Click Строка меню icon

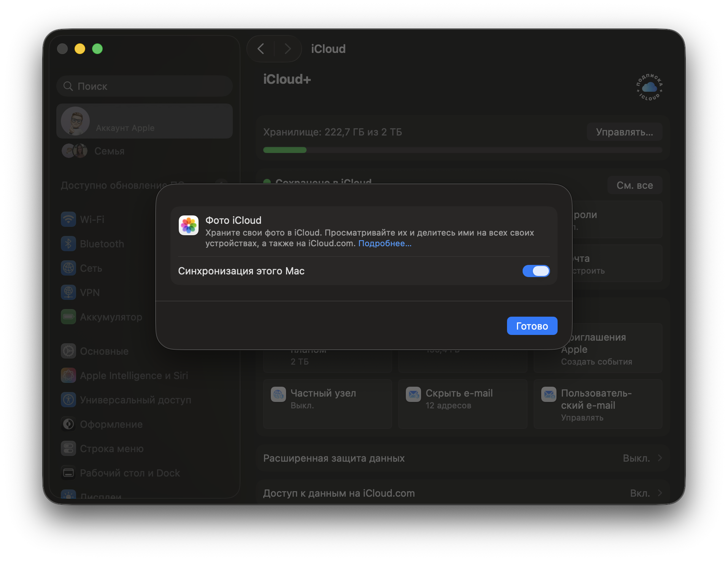[x=68, y=449]
